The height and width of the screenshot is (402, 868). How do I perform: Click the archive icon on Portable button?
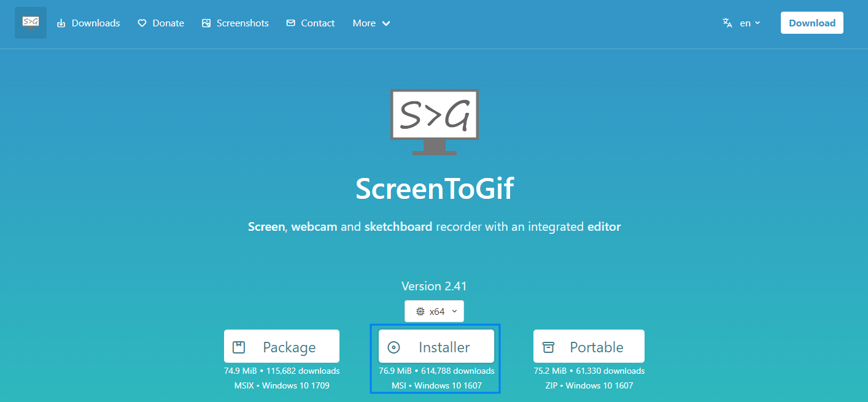point(548,347)
